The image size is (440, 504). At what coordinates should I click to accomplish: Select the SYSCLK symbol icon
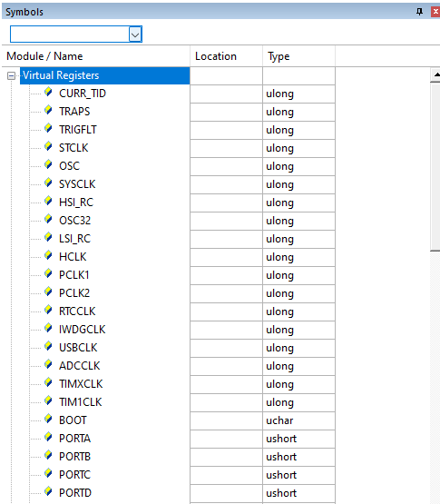point(48,183)
